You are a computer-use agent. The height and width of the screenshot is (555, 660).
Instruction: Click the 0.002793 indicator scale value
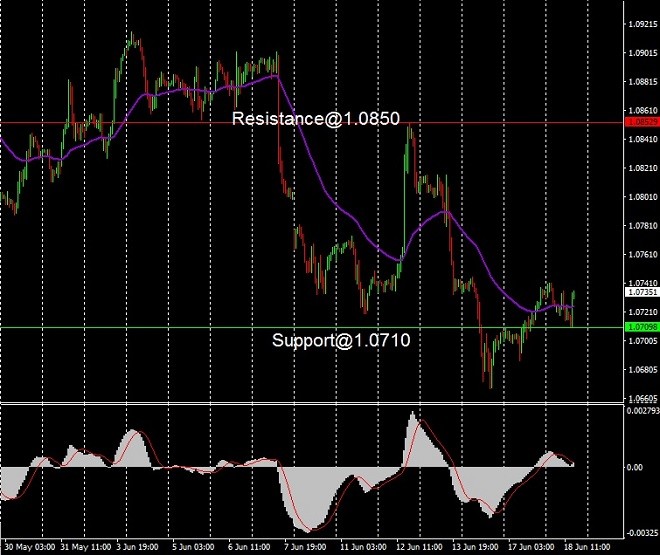coord(643,411)
